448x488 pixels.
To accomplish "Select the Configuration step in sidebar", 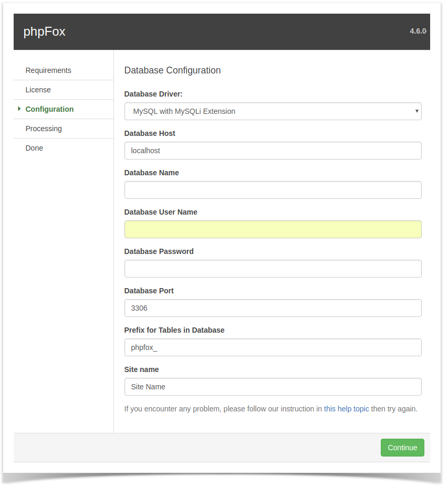I will pos(49,109).
